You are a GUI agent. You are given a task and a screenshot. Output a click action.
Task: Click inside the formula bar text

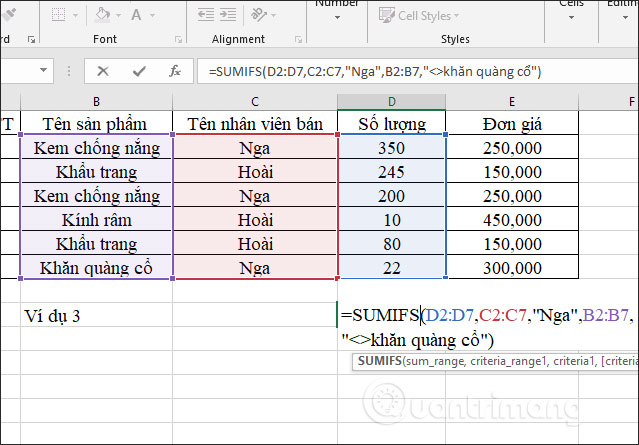click(x=375, y=72)
